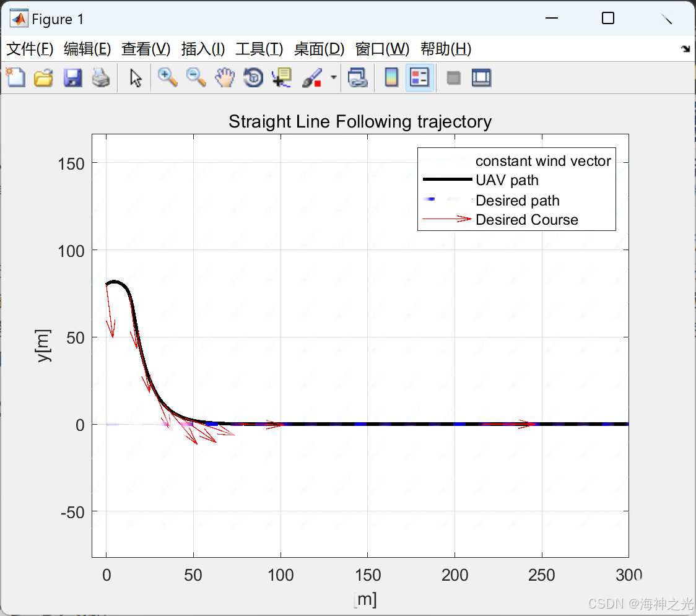The height and width of the screenshot is (616, 696).
Task: Open the 插入(I) menu
Action: [203, 49]
